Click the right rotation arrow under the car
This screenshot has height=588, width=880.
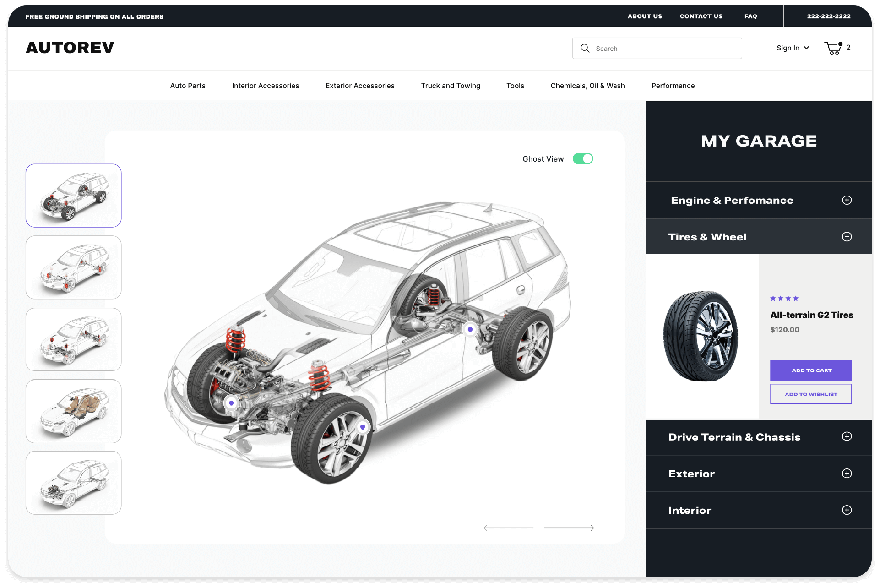point(592,528)
